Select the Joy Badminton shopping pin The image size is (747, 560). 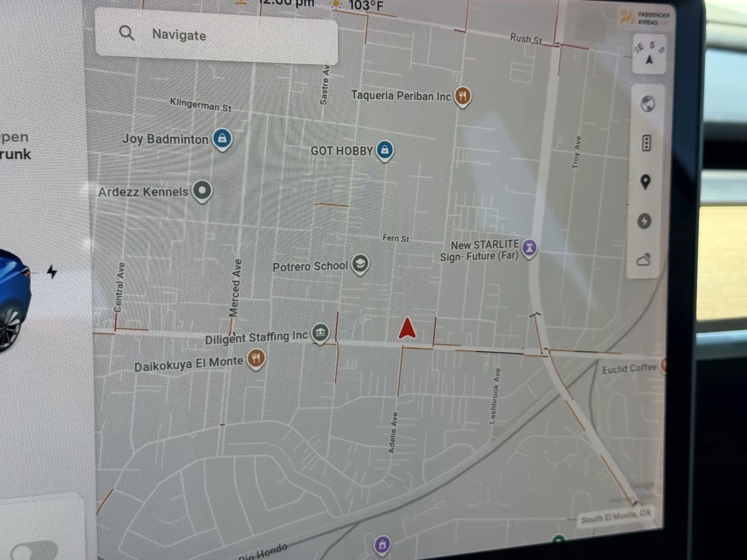point(222,139)
